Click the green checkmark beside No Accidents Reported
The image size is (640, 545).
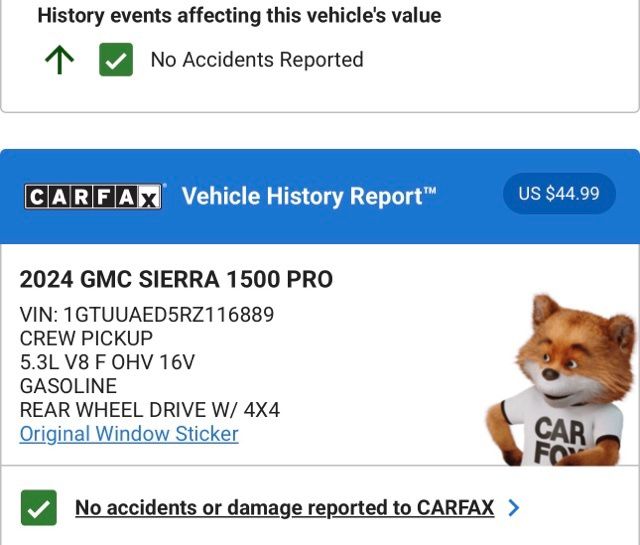(x=116, y=60)
